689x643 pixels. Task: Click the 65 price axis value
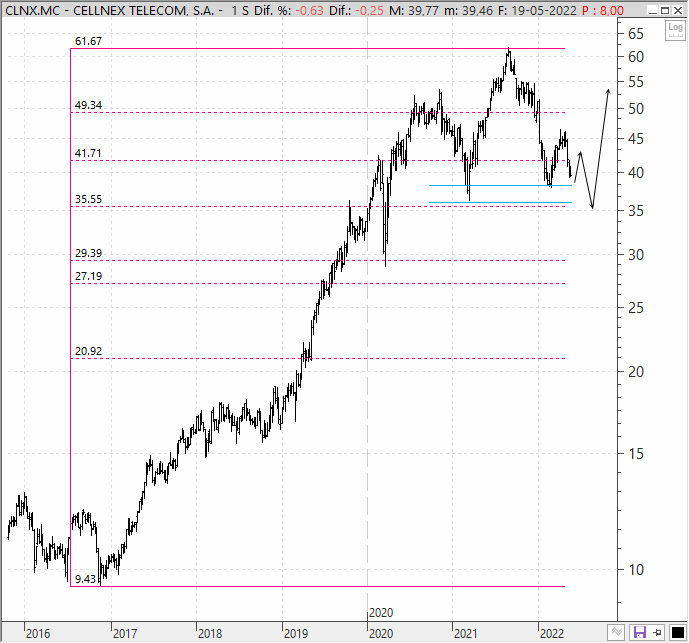click(x=636, y=33)
